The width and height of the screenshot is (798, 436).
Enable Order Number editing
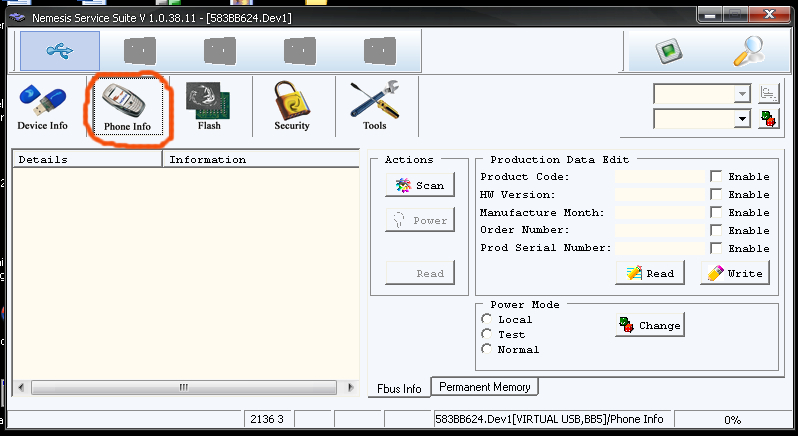(716, 230)
